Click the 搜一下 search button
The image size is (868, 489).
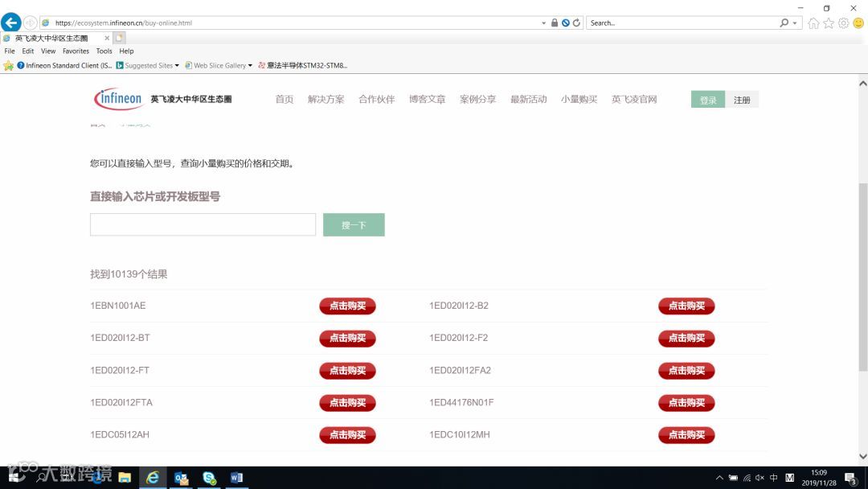[x=354, y=225]
